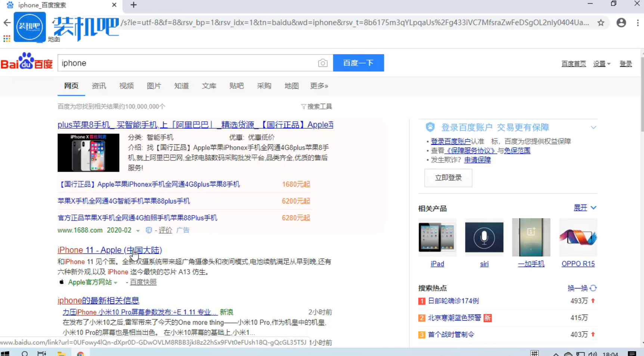
Task: Open a new browser tab
Action: pyautogui.click(x=133, y=5)
